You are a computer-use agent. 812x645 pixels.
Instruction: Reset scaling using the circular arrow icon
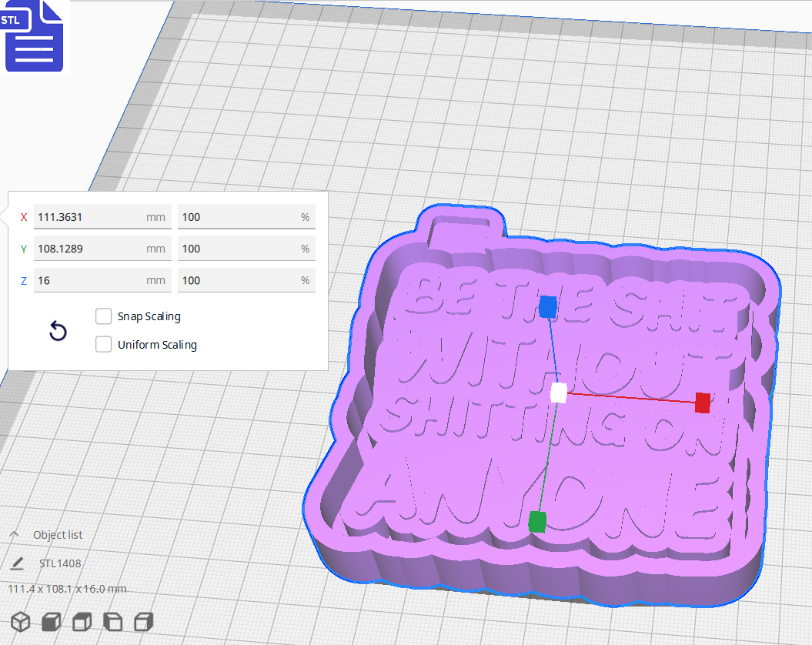(x=58, y=330)
